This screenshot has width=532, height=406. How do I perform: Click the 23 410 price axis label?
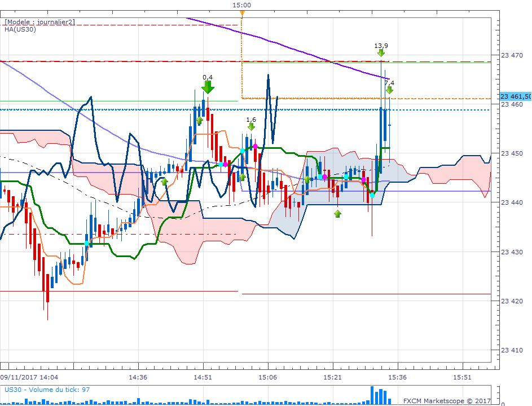click(x=512, y=350)
